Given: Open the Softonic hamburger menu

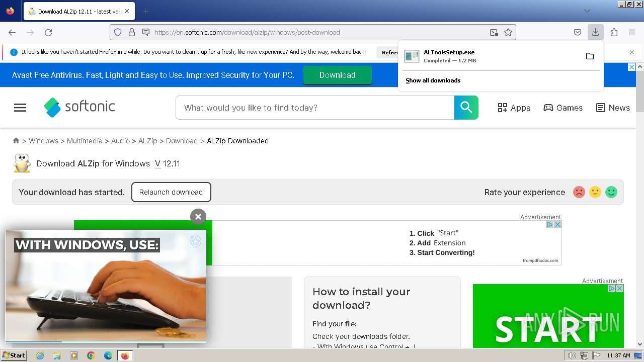Looking at the screenshot, I should click(x=20, y=108).
